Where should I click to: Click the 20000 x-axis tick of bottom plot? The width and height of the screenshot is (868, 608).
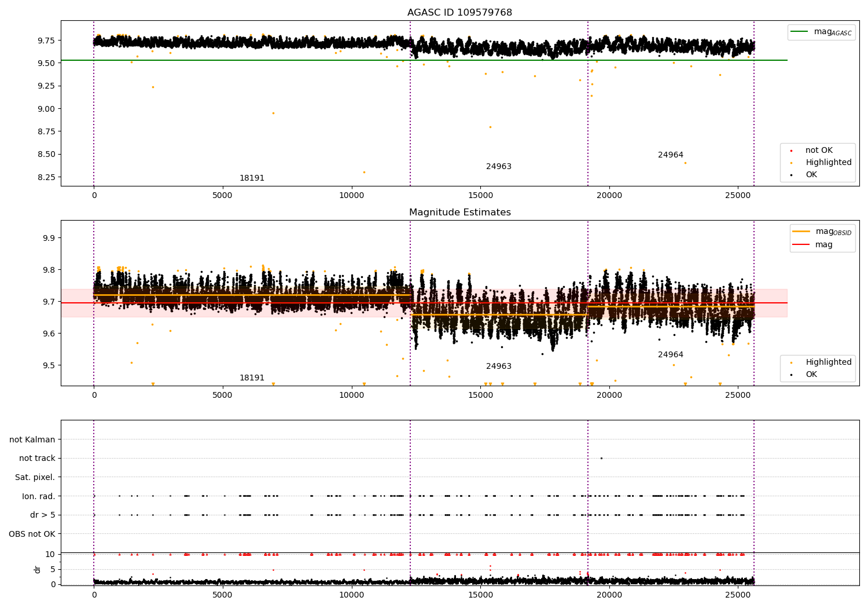pos(609,595)
